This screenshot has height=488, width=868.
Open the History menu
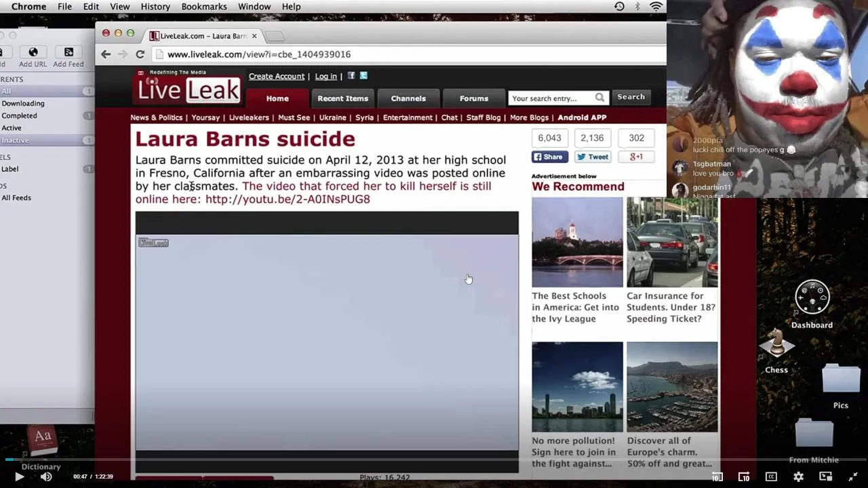coord(155,7)
